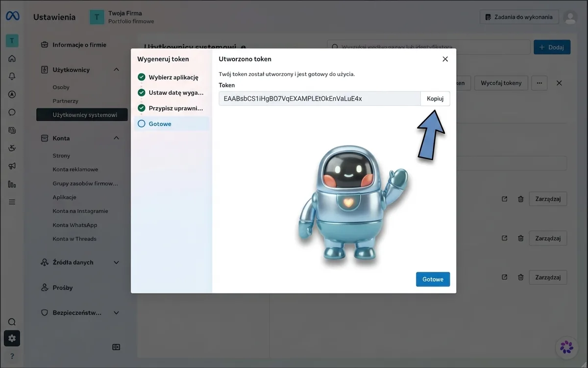Go to the Przypisz uprawni... step
Viewport: 588px width, 368px height.
pyautogui.click(x=171, y=108)
